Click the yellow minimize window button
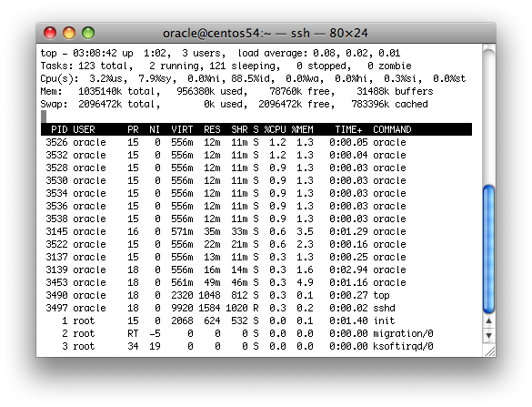Image resolution: width=532 pixels, height=407 pixels. (x=69, y=33)
